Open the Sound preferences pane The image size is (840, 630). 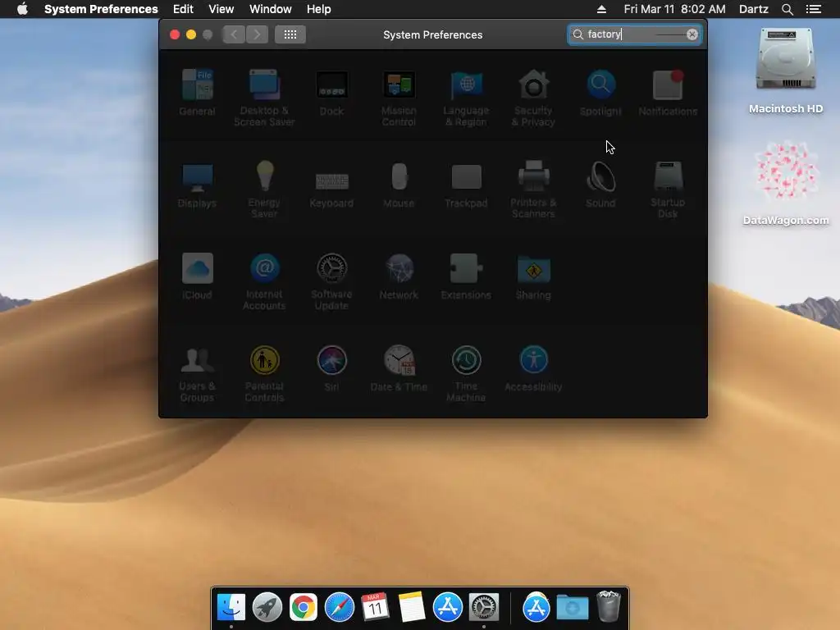[x=600, y=185]
